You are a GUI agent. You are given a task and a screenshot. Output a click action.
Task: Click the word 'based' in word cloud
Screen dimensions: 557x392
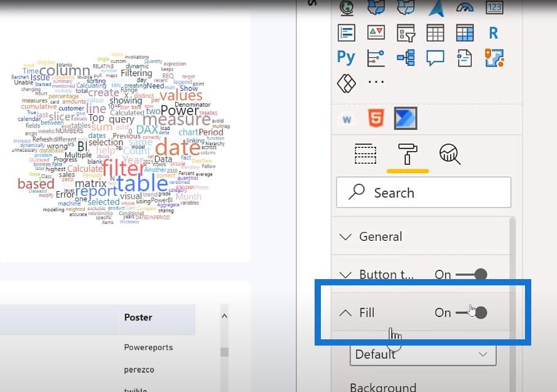point(36,184)
